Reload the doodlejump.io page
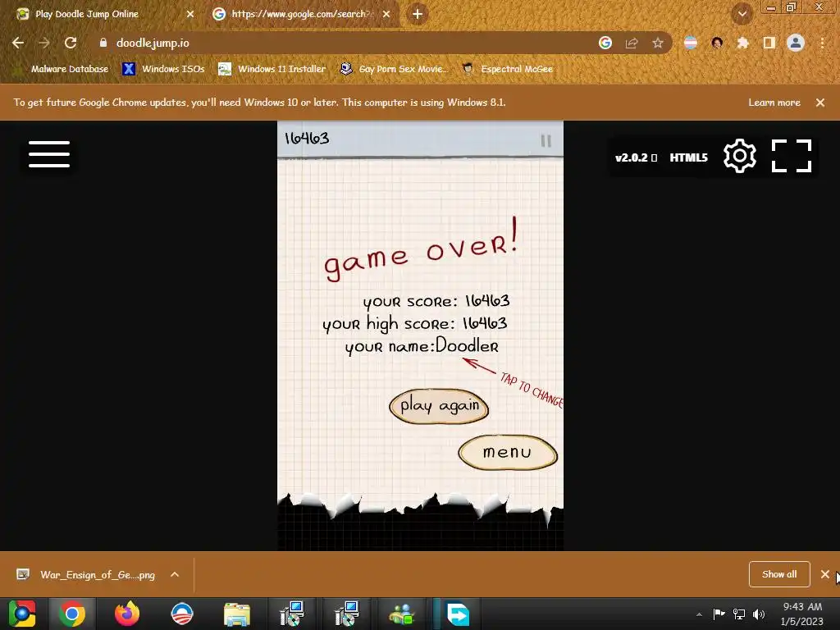Image resolution: width=840 pixels, height=630 pixels. 71,43
